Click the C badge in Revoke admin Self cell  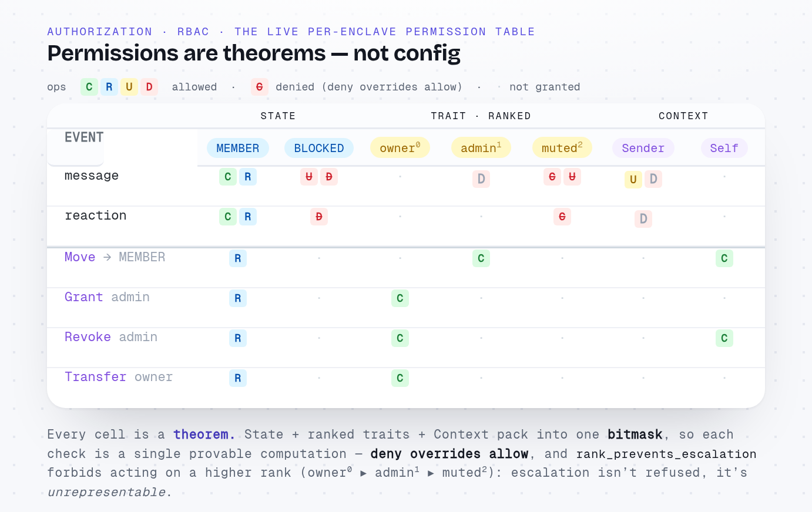(724, 338)
